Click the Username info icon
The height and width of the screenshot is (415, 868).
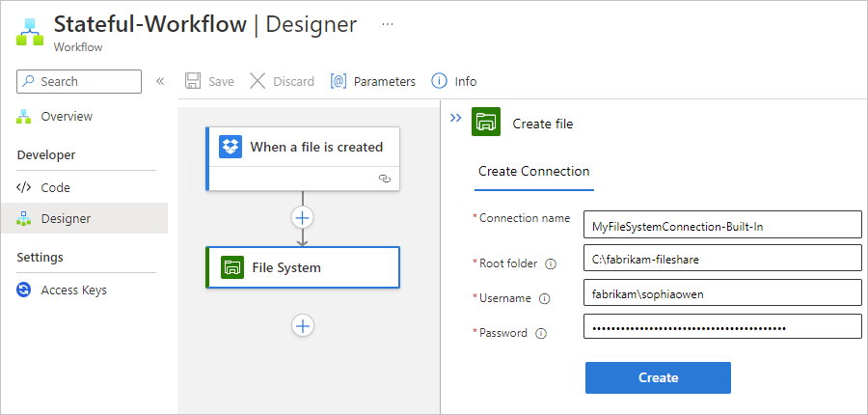545,298
